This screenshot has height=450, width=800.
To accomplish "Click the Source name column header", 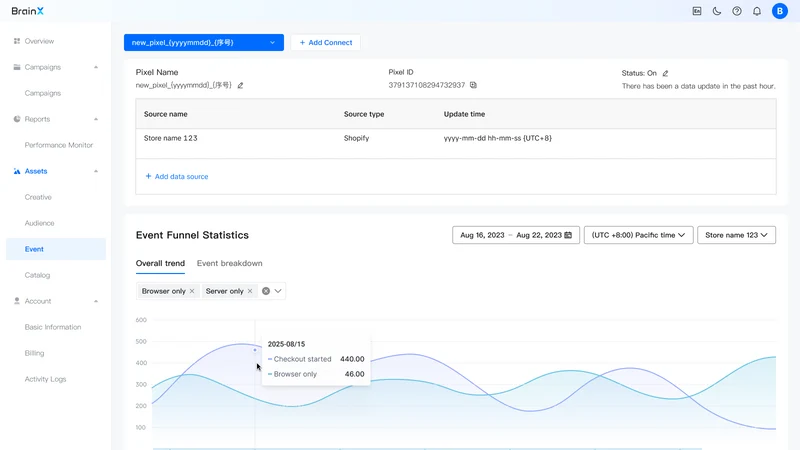I will 165,114.
